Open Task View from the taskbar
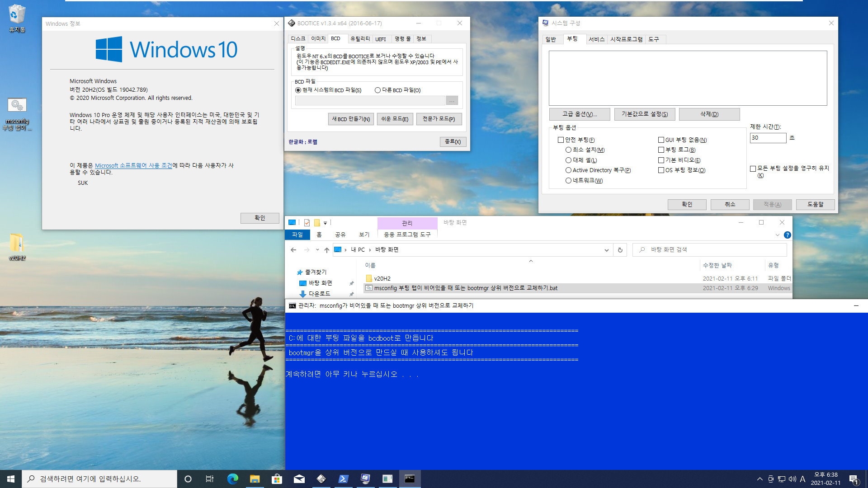868x488 pixels. click(210, 479)
